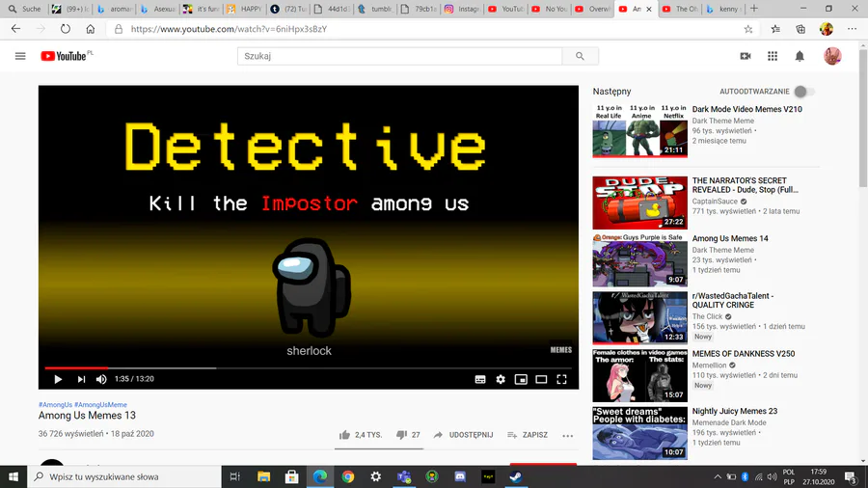The image size is (868, 488).
Task: Click the Udostępnij share button
Action: (x=463, y=435)
